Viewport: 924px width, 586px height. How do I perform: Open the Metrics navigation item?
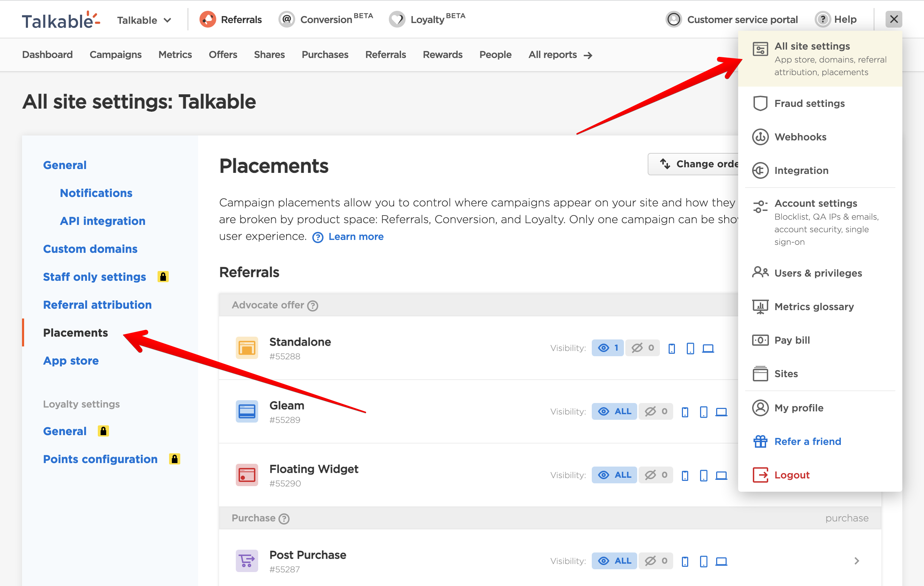(x=175, y=54)
